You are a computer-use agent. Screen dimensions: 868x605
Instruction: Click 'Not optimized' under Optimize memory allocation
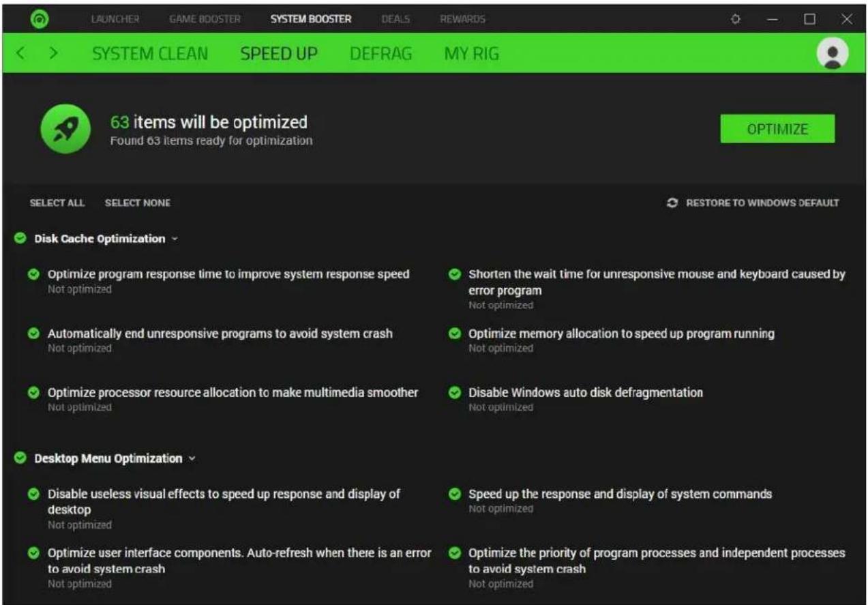(500, 349)
